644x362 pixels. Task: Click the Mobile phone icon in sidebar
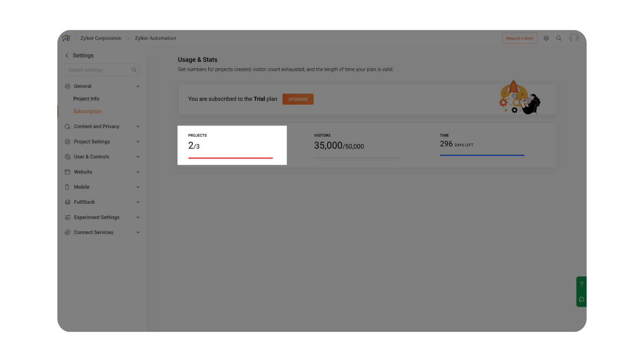pos(67,187)
